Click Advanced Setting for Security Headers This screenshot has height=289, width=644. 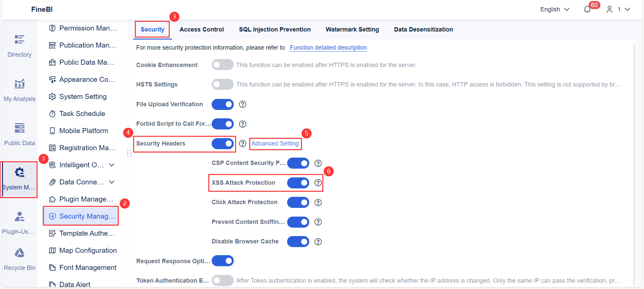275,143
